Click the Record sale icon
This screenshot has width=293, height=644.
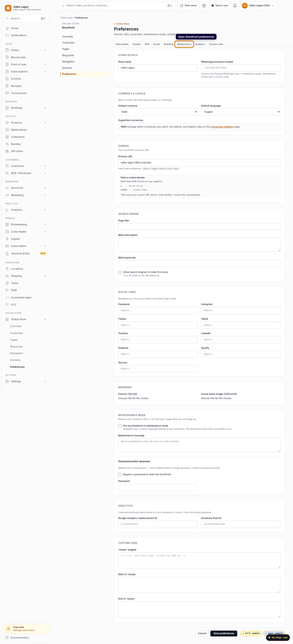[x=7, y=57]
